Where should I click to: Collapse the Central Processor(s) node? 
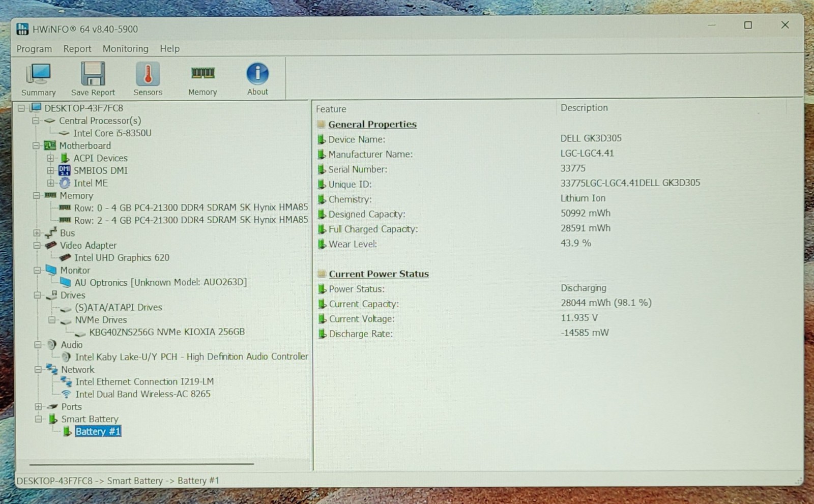click(35, 121)
